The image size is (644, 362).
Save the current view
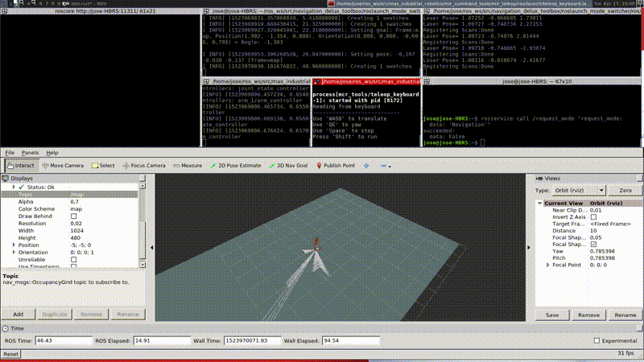tap(552, 315)
